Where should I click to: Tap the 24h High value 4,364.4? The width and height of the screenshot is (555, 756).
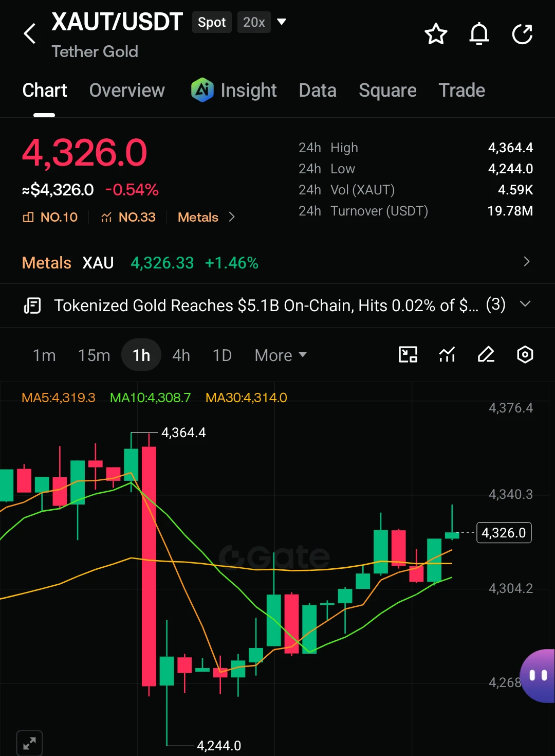click(510, 148)
